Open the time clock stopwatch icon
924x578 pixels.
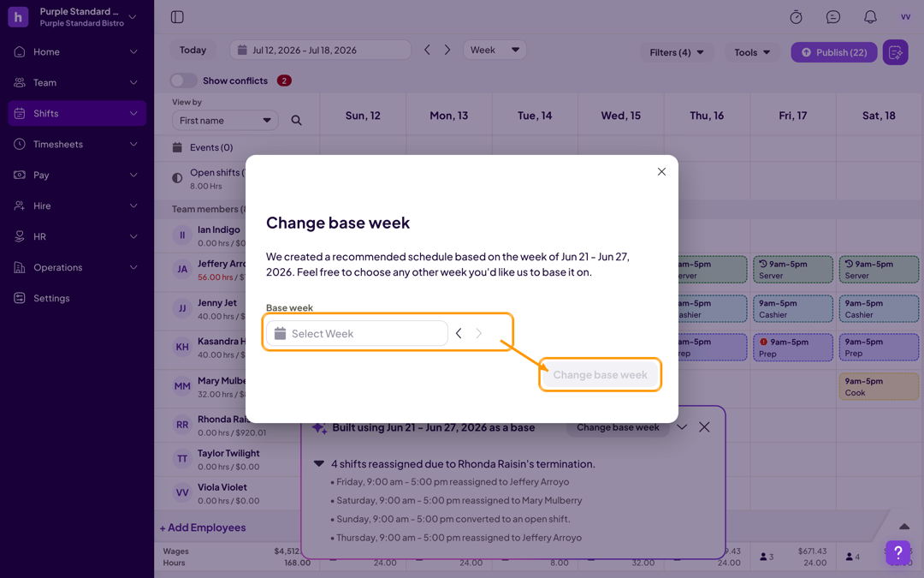pos(797,17)
